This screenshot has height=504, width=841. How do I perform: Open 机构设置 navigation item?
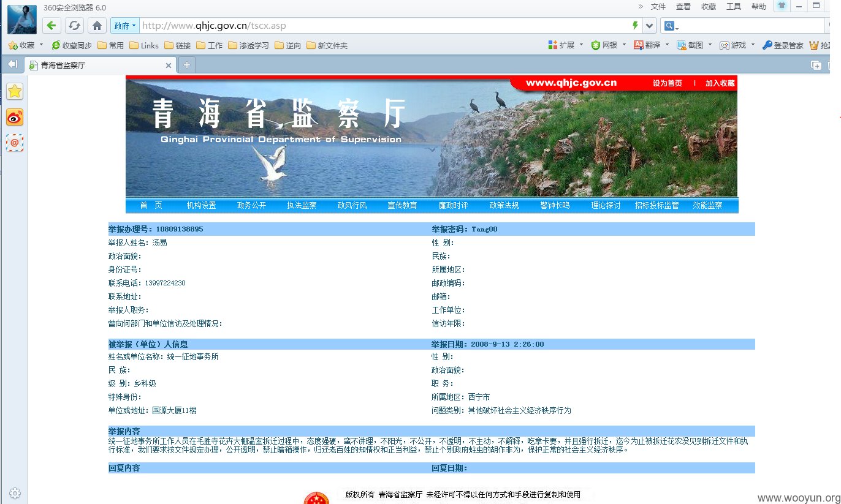[x=202, y=205]
